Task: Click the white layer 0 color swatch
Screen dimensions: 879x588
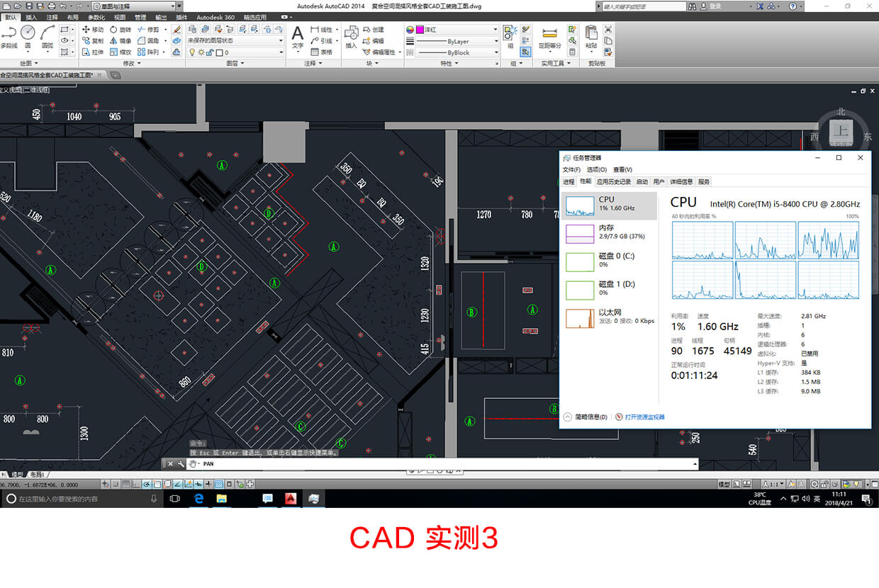Action: coord(219,52)
